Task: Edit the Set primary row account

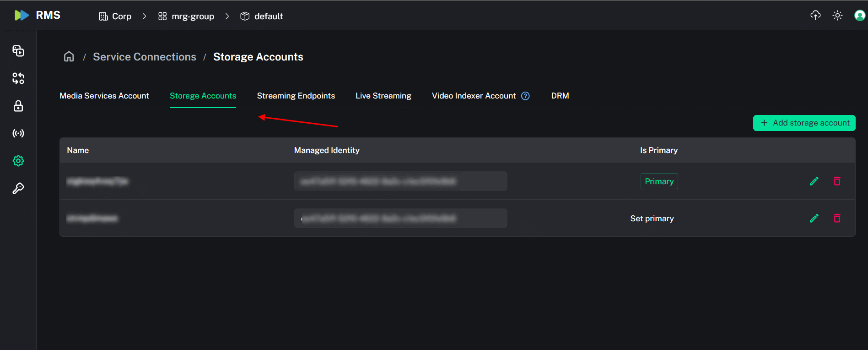Action: click(x=814, y=218)
